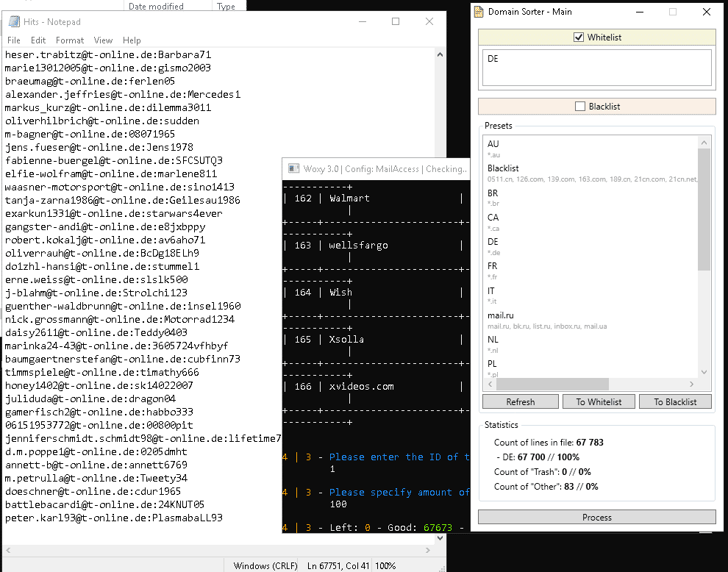Click the Refresh button
The width and height of the screenshot is (728, 572).
click(x=521, y=401)
